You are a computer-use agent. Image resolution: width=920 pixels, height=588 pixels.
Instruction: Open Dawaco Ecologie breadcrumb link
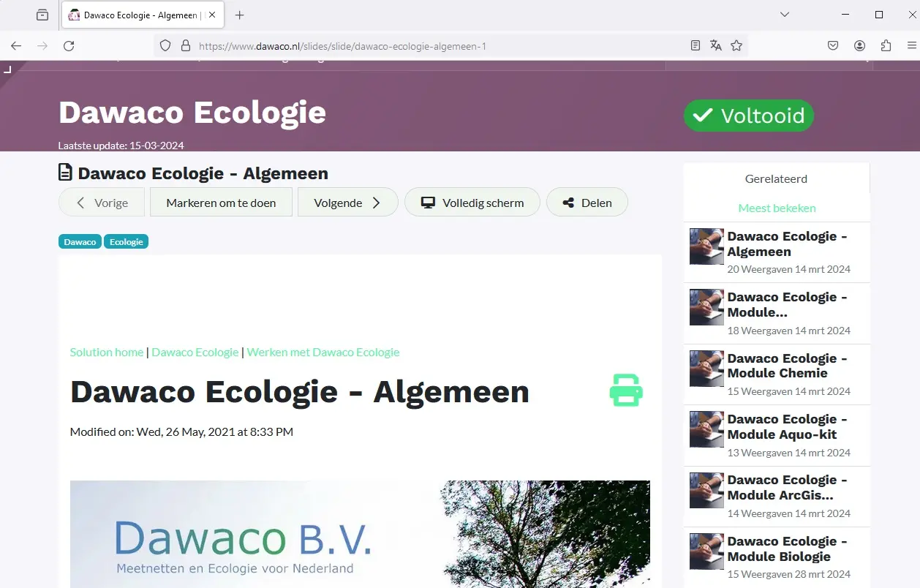(195, 352)
